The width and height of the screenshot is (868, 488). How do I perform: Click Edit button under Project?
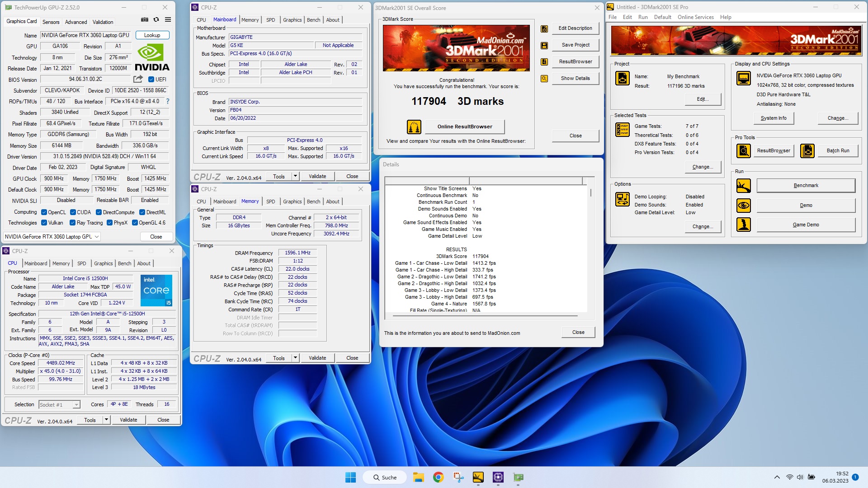click(703, 99)
